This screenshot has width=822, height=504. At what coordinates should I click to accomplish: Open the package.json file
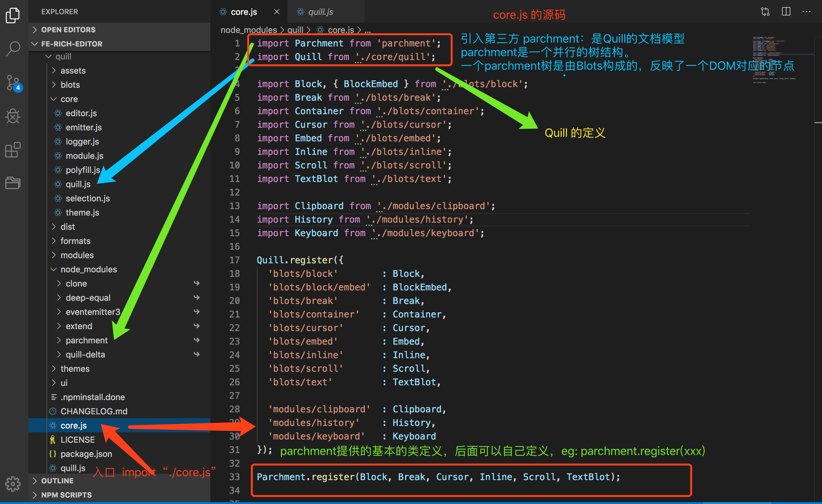[86, 454]
